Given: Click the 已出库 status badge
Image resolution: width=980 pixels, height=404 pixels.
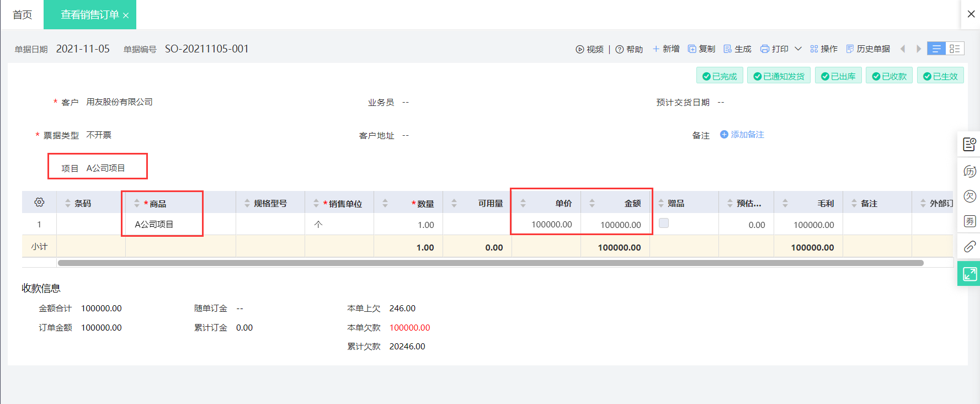Looking at the screenshot, I should pos(838,76).
